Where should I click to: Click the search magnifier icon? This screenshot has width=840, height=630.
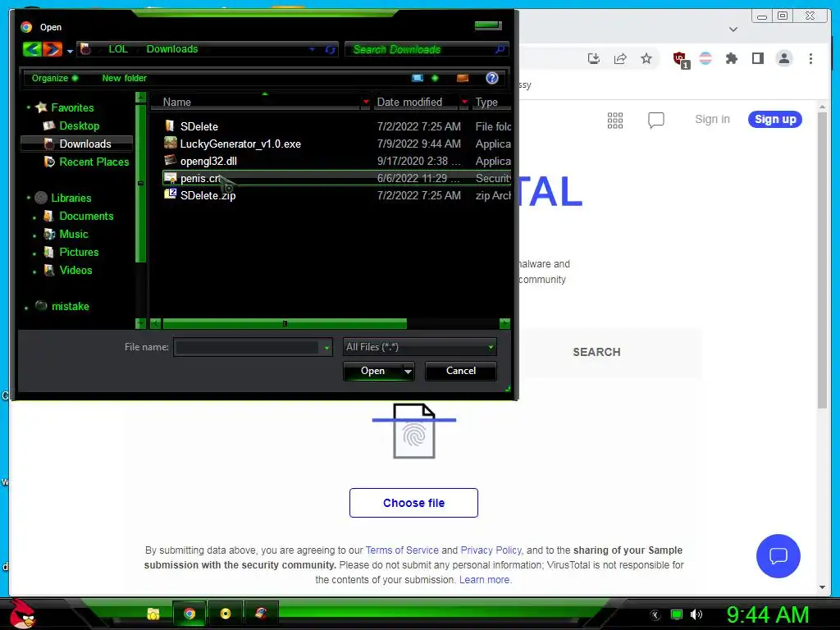(x=500, y=49)
